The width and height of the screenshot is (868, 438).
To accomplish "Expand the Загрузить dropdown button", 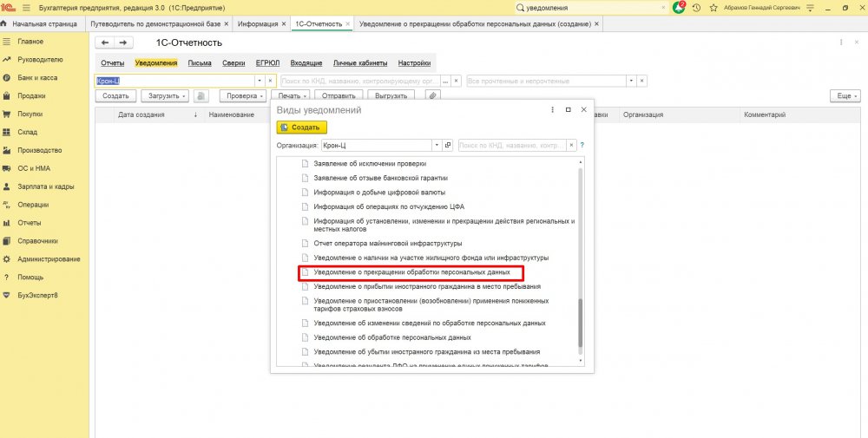I will coord(165,96).
